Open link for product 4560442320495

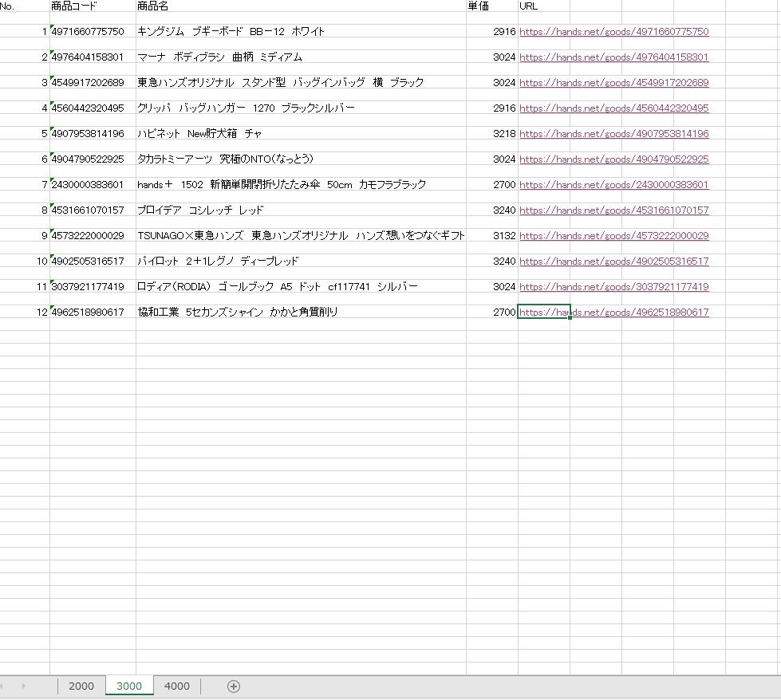(x=613, y=108)
